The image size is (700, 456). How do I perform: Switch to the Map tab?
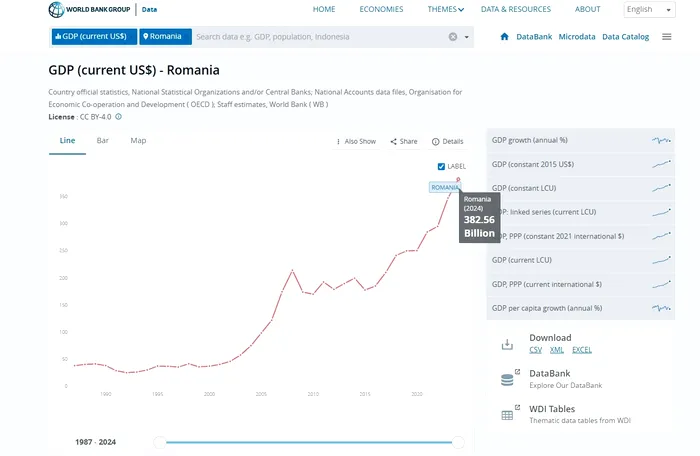pyautogui.click(x=138, y=141)
